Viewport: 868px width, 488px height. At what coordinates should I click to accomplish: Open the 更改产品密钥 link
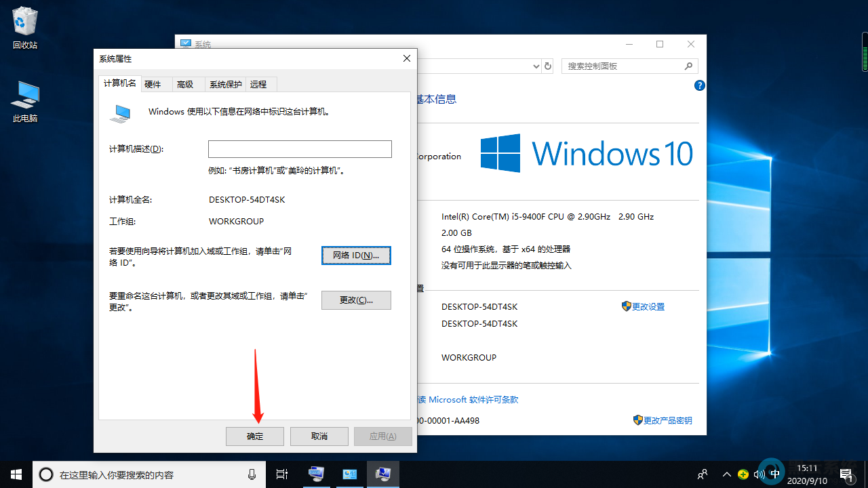click(x=668, y=420)
